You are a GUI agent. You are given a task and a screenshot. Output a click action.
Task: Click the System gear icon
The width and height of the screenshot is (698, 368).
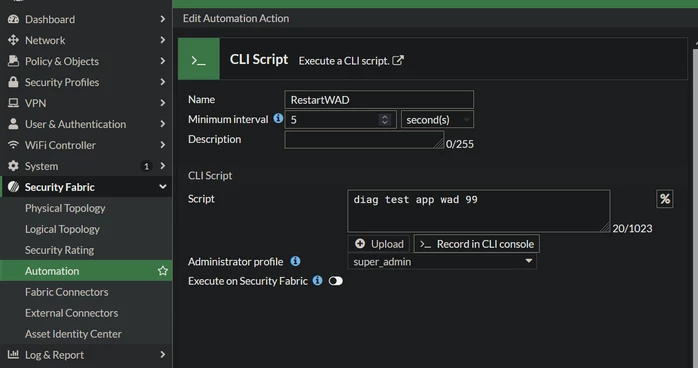point(13,166)
